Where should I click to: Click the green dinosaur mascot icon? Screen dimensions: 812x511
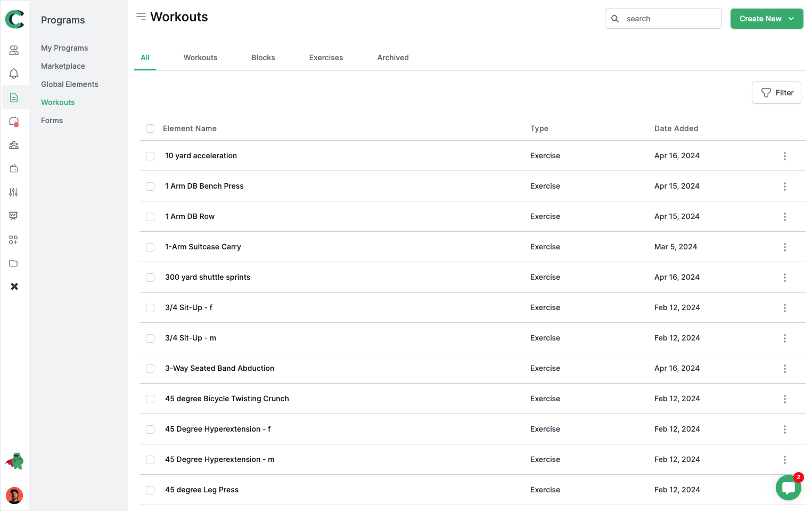point(14,461)
